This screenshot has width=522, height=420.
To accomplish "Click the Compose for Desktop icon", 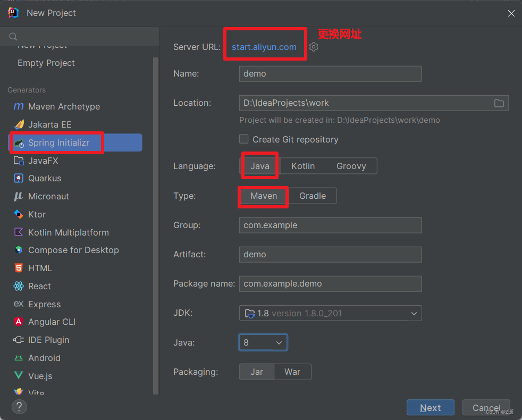I will point(19,250).
